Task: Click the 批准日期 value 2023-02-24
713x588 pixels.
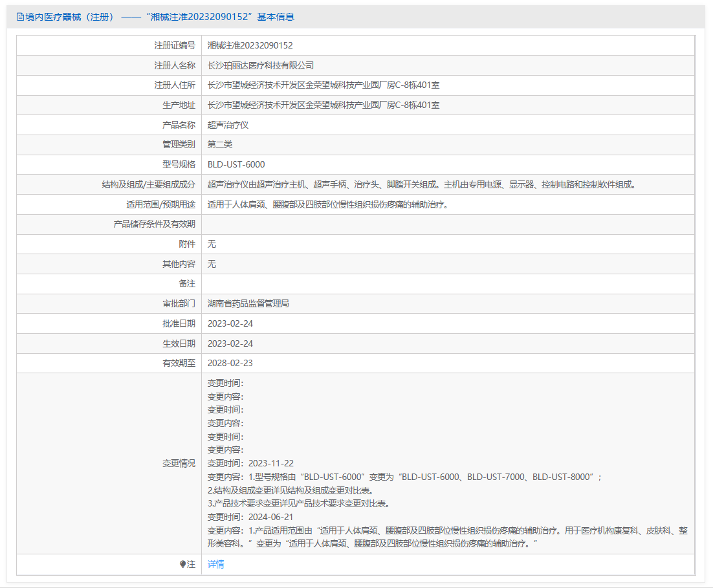Action: [x=230, y=323]
